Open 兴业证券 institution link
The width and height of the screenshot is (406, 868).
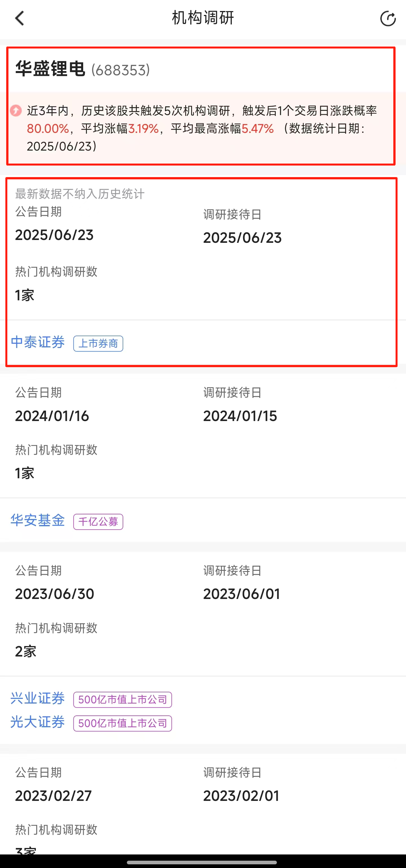pos(37,698)
